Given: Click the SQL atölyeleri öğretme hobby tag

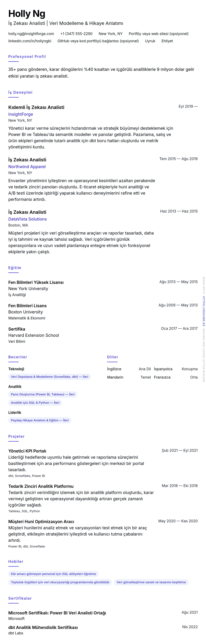Looking at the screenshot, I should pyautogui.click(x=53, y=574).
